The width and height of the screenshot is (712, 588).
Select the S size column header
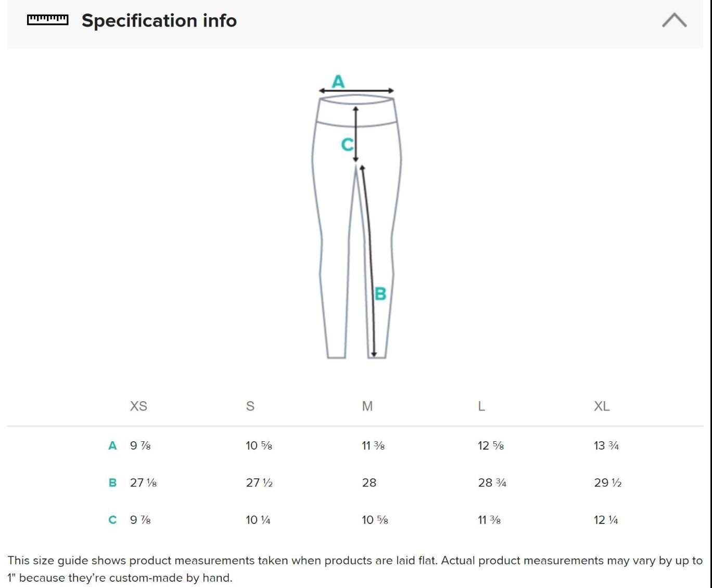pyautogui.click(x=250, y=406)
